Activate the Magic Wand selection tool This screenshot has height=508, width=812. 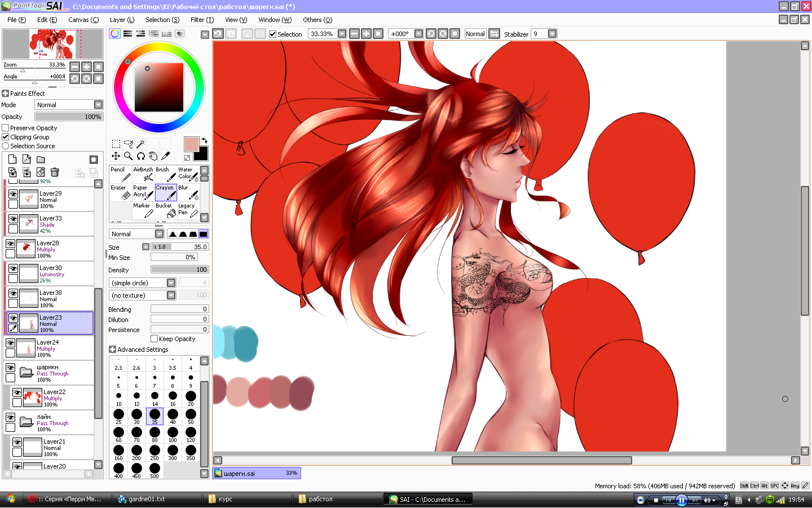[x=140, y=144]
